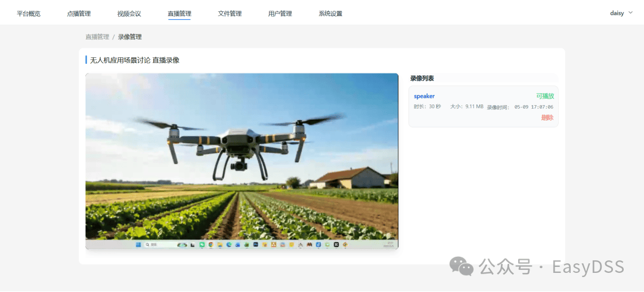Click the Windows Start icon in the video taskbar
Screen dimensions: 644x292
coord(138,245)
